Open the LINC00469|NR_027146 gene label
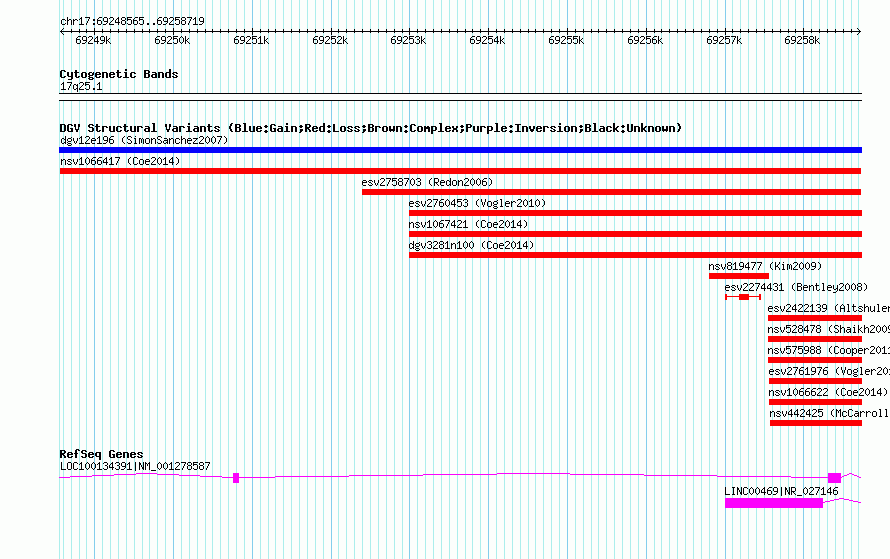This screenshot has height=559, width=890. click(781, 491)
